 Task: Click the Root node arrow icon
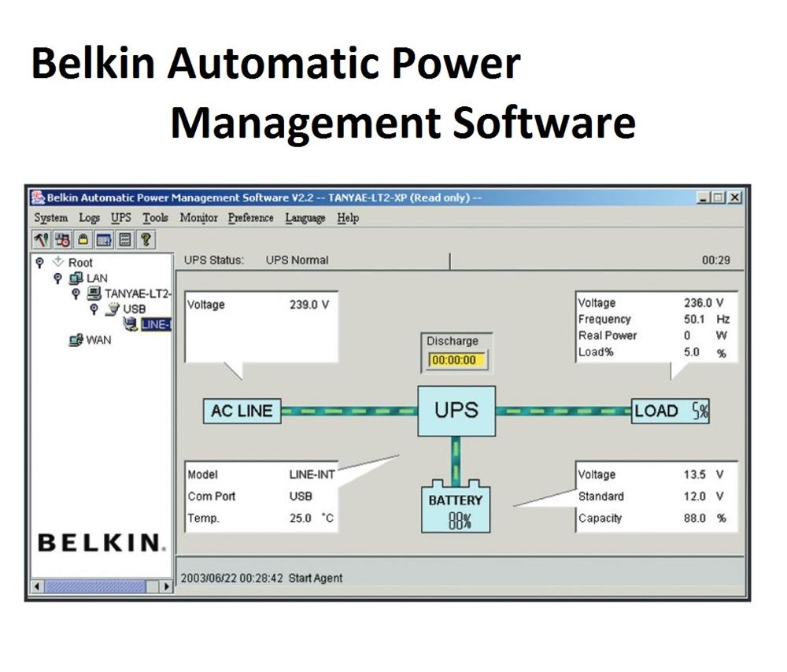[58, 261]
